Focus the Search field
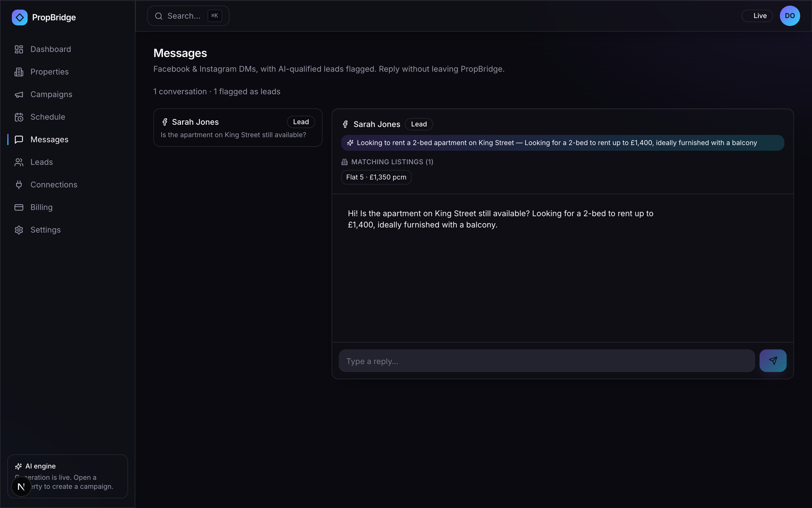 coord(188,16)
